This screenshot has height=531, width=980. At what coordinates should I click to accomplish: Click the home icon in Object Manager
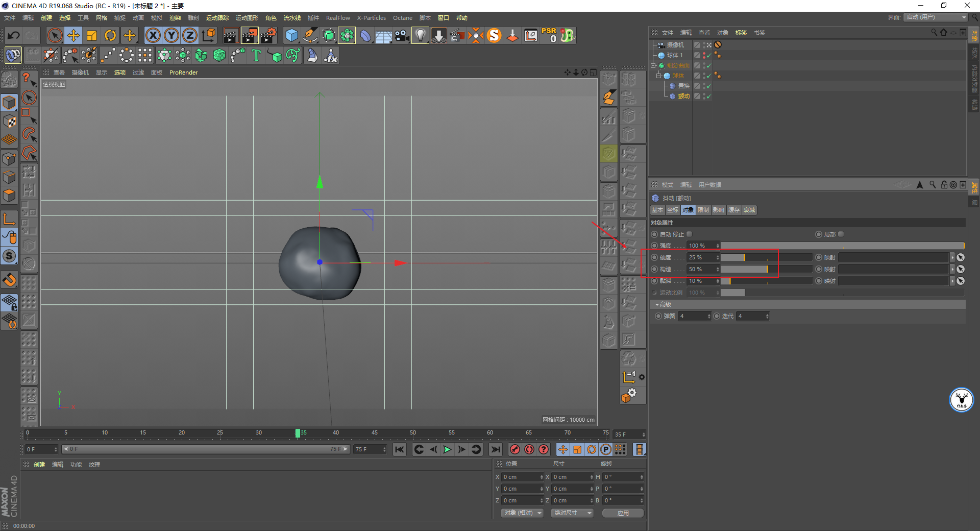pos(943,33)
